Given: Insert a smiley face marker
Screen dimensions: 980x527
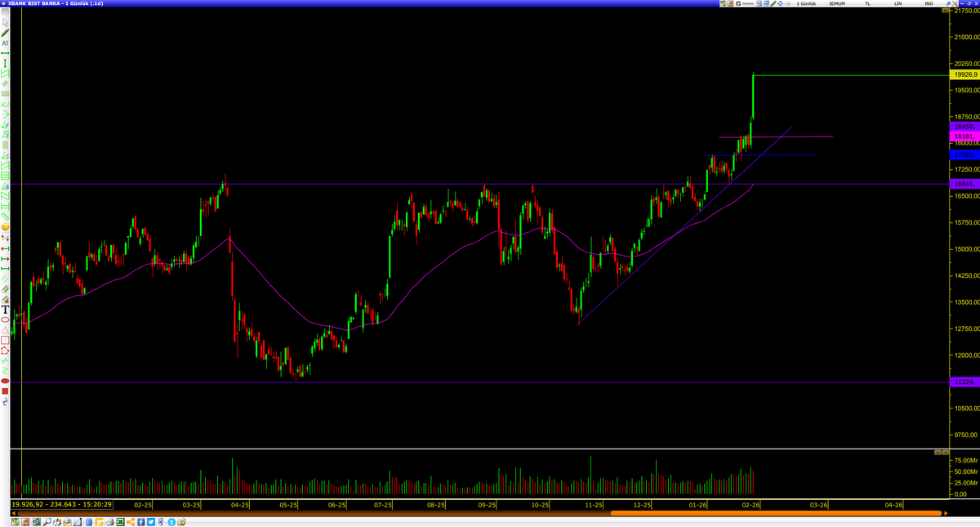Looking at the screenshot, I should [5, 226].
